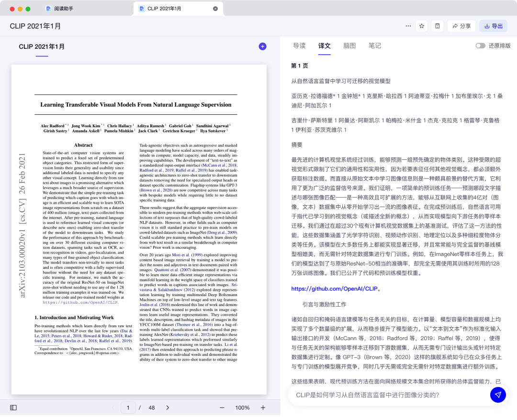Zoom out with the minus icon

(222, 408)
